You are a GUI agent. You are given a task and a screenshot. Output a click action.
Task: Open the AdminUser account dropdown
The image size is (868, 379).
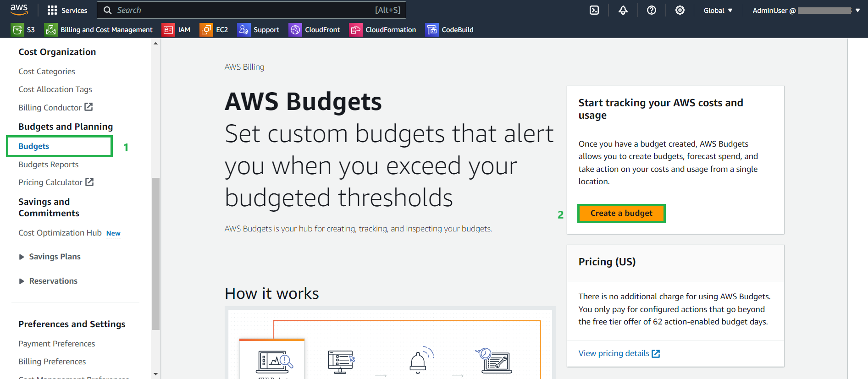click(806, 10)
